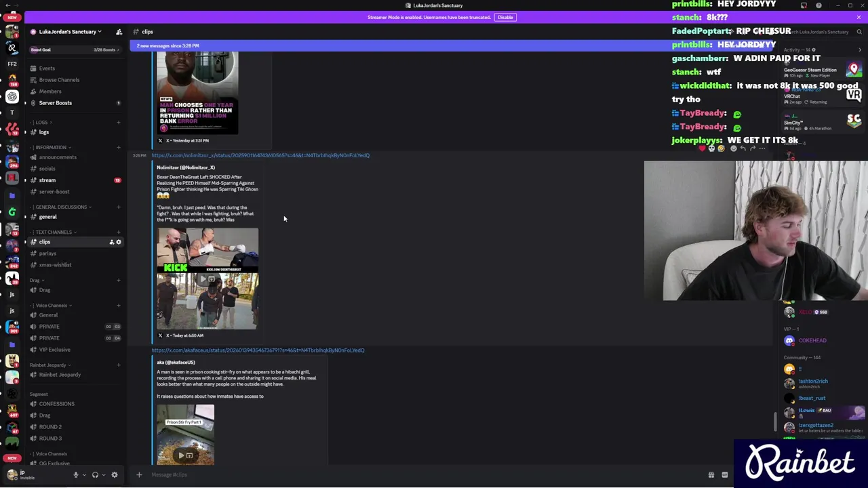This screenshot has height=488, width=868.
Task: Open the prison bank error image
Action: coord(197,94)
